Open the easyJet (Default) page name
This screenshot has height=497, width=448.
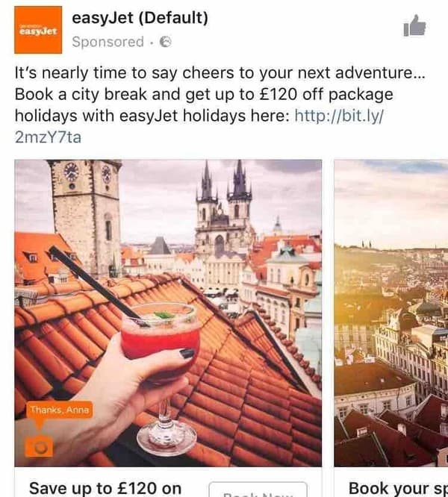140,18
